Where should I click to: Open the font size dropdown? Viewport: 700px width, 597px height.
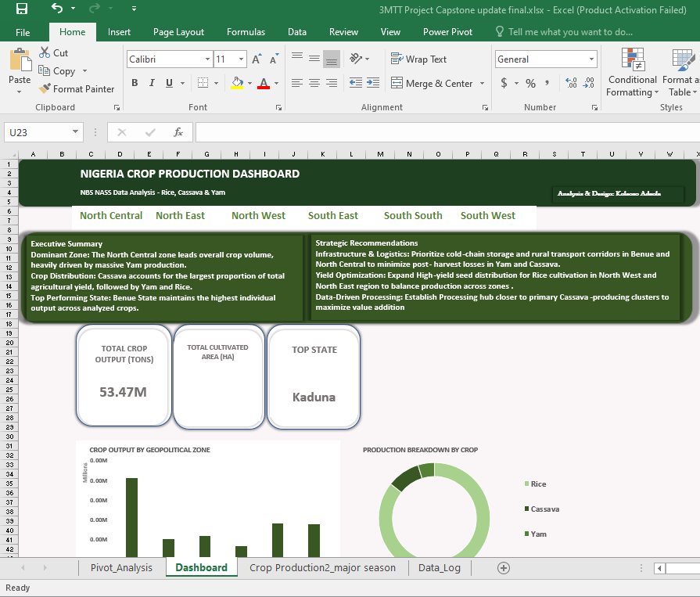241,59
